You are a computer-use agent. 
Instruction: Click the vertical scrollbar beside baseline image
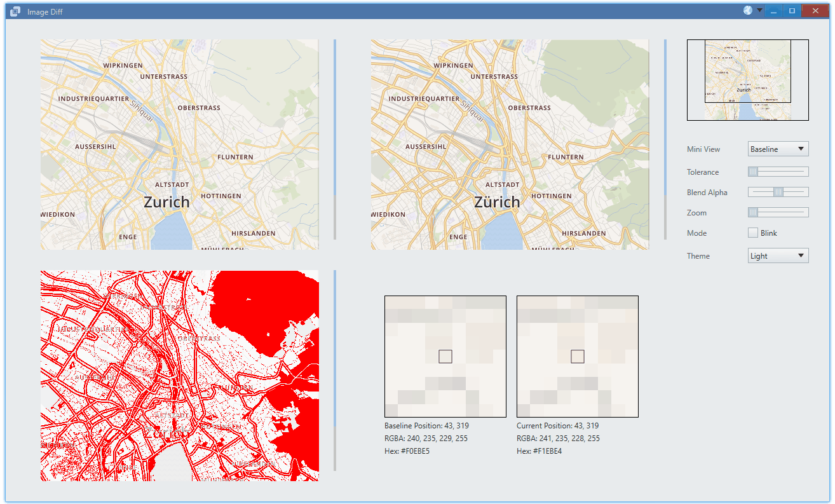(x=335, y=140)
